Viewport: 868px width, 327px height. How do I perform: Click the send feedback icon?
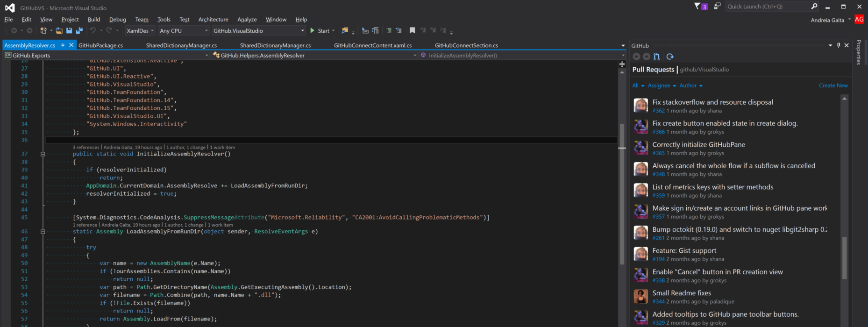(717, 7)
